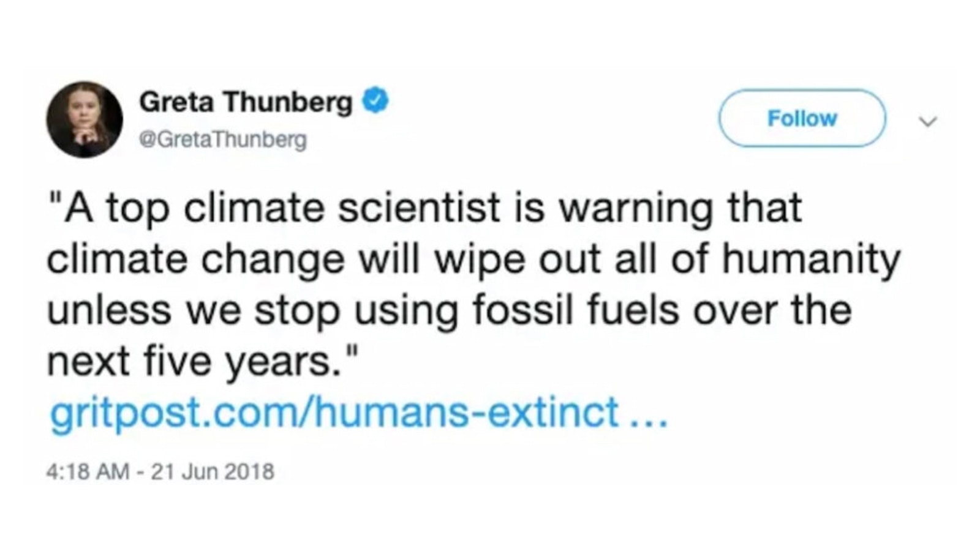Click the Follow button

802,118
